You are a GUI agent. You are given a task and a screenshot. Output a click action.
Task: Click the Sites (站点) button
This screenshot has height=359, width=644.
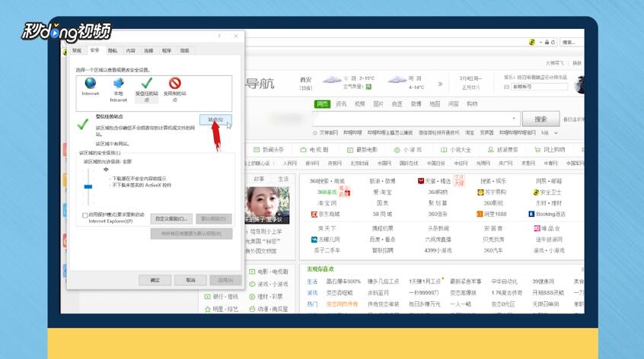point(215,119)
